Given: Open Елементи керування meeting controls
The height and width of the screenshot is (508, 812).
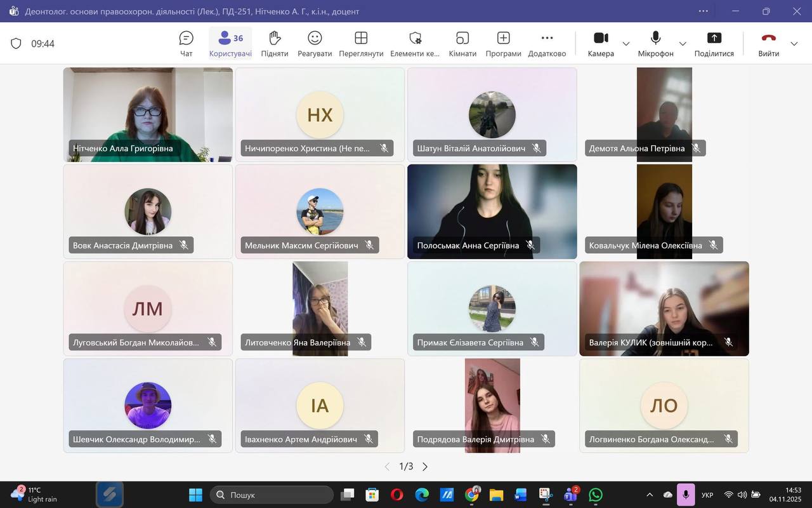Looking at the screenshot, I should pyautogui.click(x=415, y=43).
